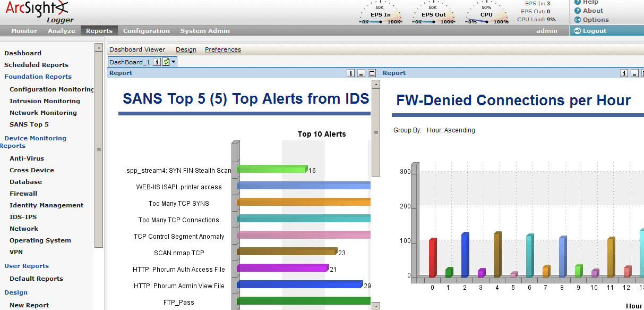The width and height of the screenshot is (644, 310).
Task: Click the Options icon in the header
Action: tap(578, 20)
